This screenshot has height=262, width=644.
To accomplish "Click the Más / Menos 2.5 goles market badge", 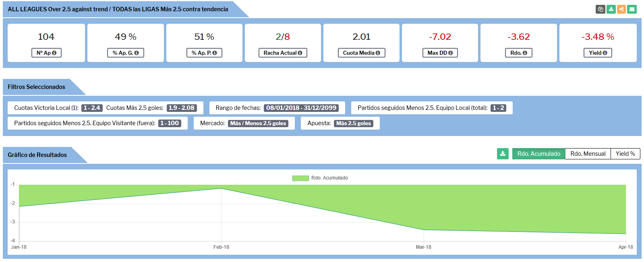I will [x=258, y=123].
